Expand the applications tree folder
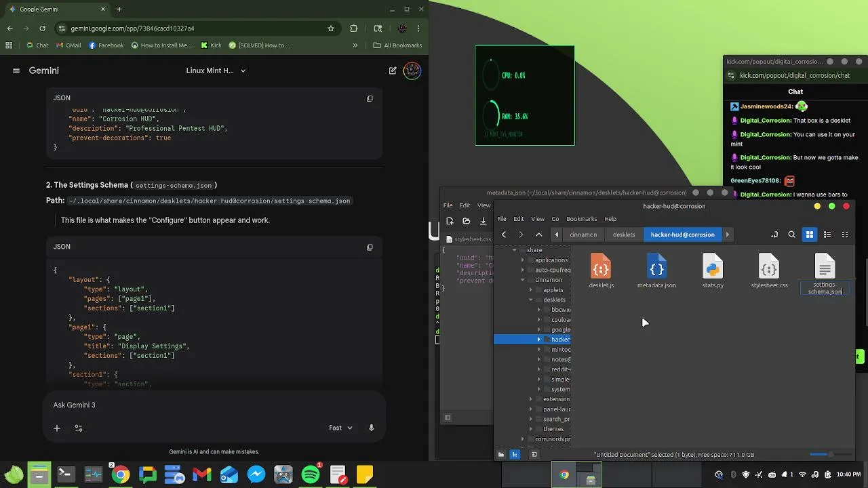This screenshot has width=868, height=488. 523,260
